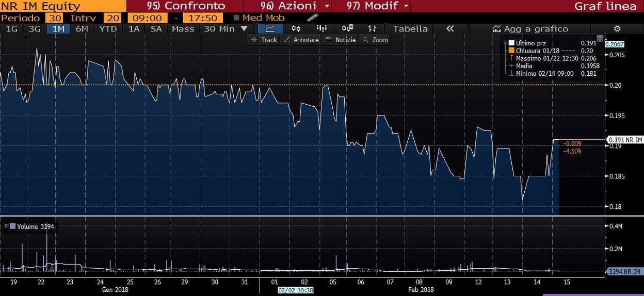Click the settings gear icon
Screen dimensions: 644x296
(x=617, y=29)
